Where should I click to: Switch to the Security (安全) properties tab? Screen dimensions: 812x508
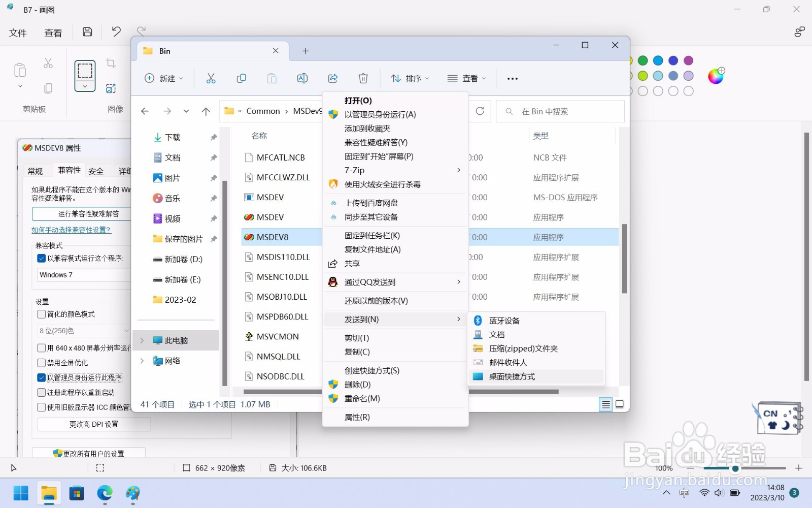tap(96, 171)
